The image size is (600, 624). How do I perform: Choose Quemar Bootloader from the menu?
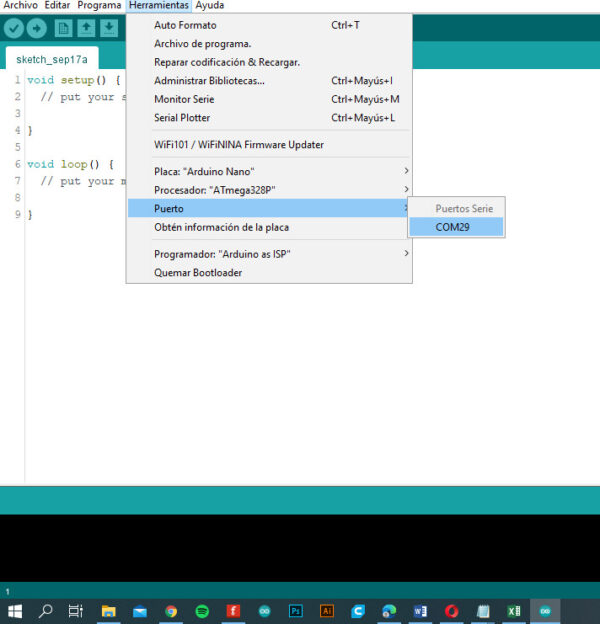tap(198, 273)
